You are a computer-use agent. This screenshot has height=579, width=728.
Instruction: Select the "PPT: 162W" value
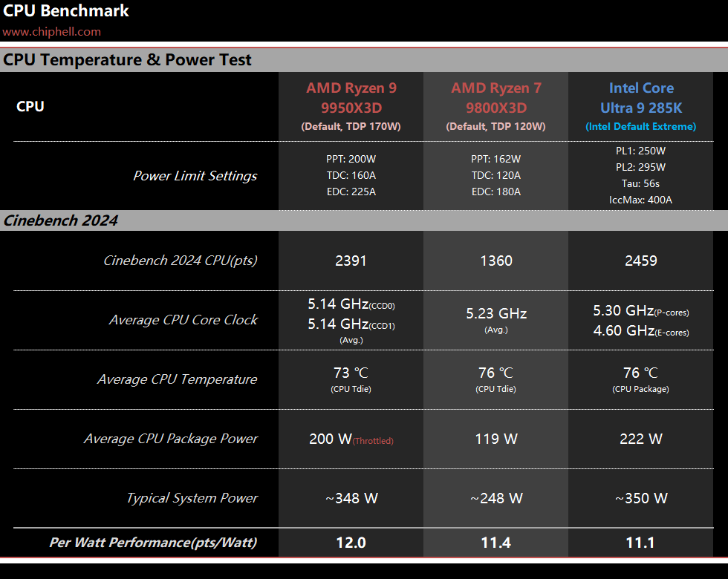496,159
